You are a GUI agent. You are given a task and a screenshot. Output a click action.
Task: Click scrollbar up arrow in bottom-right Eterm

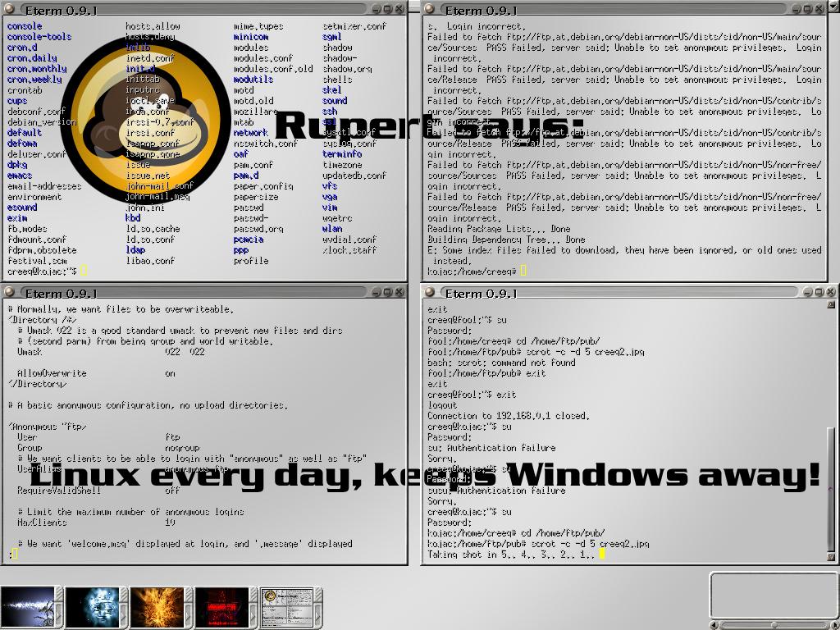831,304
